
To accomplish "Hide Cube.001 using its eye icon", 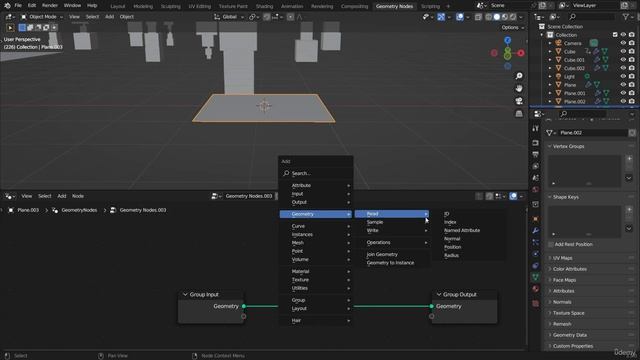I will pos(623,60).
